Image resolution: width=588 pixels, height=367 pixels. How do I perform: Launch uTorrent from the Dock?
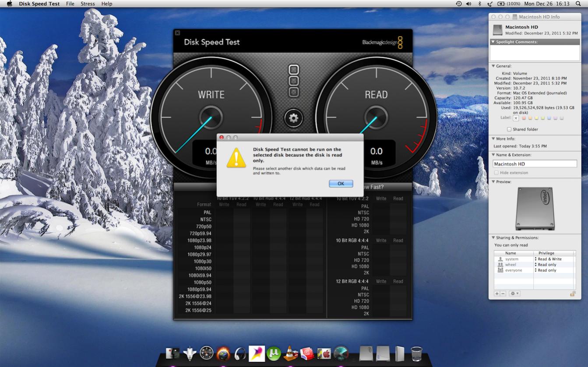click(x=274, y=353)
